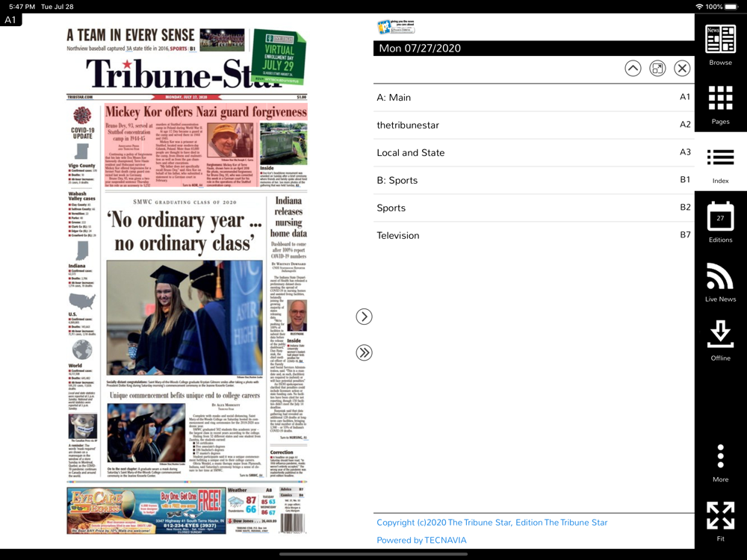Collapse the index with the up chevron
747x560 pixels.
click(x=633, y=69)
